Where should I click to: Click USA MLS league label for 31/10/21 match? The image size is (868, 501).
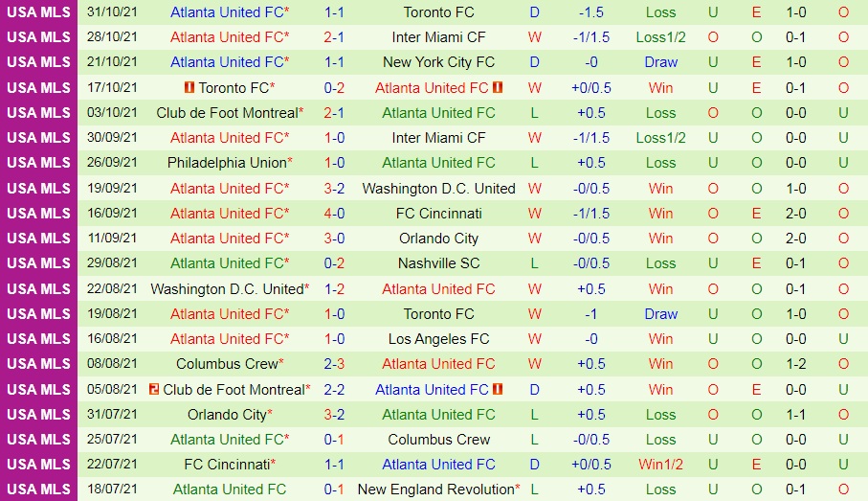point(38,12)
